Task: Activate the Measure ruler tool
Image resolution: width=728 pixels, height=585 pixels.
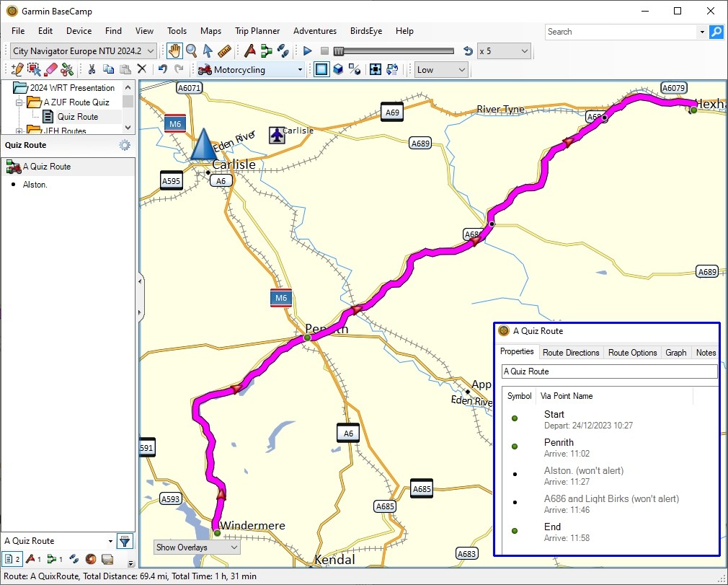Action: (x=224, y=50)
